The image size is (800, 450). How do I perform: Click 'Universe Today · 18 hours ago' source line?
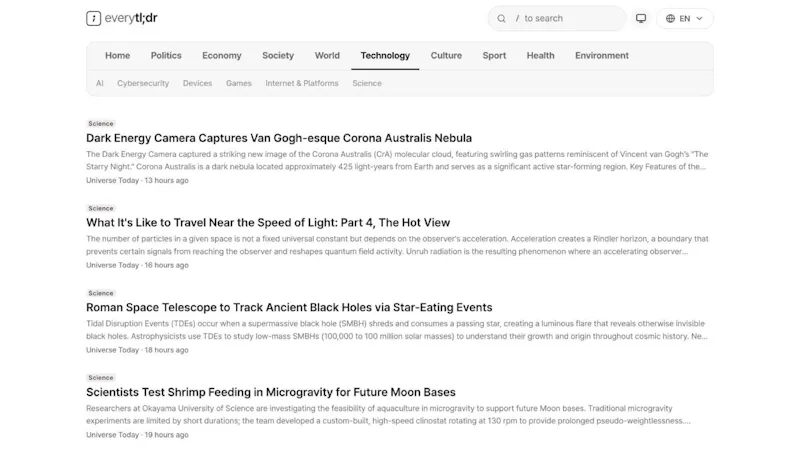[x=137, y=350]
